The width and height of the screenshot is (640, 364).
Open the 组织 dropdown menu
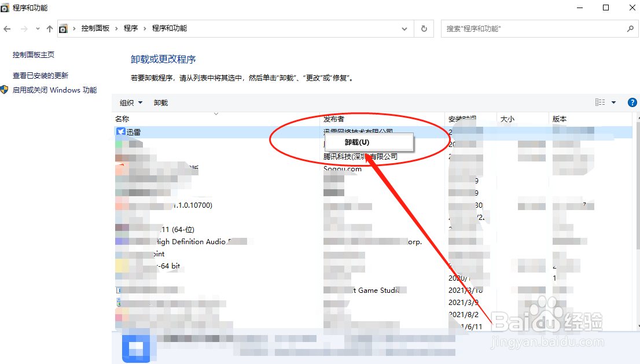click(131, 103)
